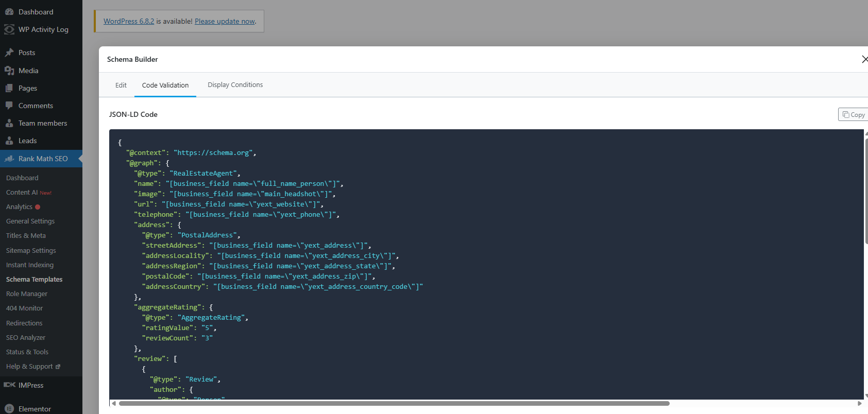The height and width of the screenshot is (414, 868).
Task: Open Comments bubble icon
Action: 9,106
